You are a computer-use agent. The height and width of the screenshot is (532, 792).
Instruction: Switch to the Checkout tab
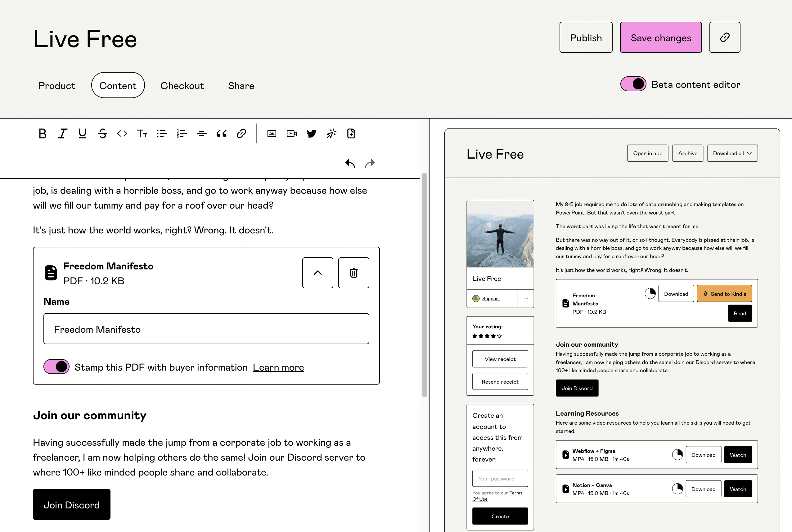tap(182, 85)
